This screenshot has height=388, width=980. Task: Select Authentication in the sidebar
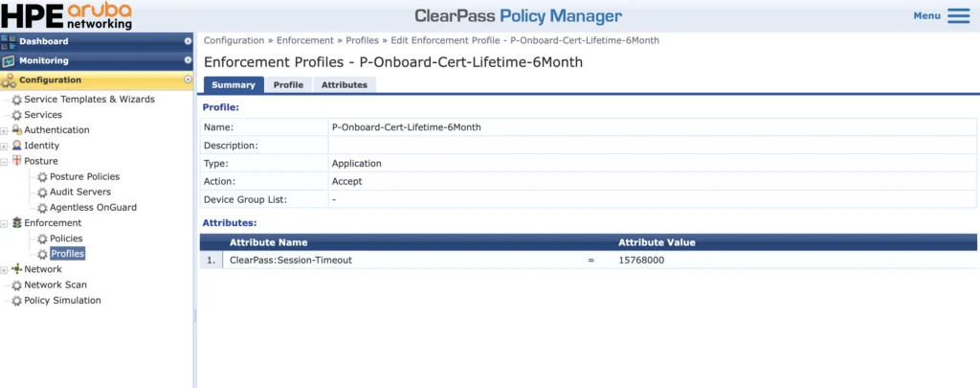point(56,130)
